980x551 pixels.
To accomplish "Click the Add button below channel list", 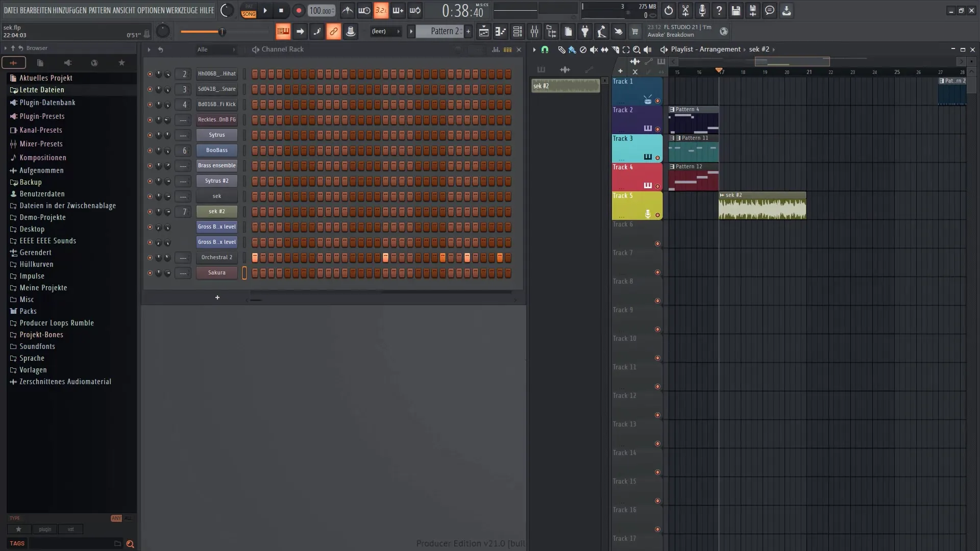I will 217,297.
